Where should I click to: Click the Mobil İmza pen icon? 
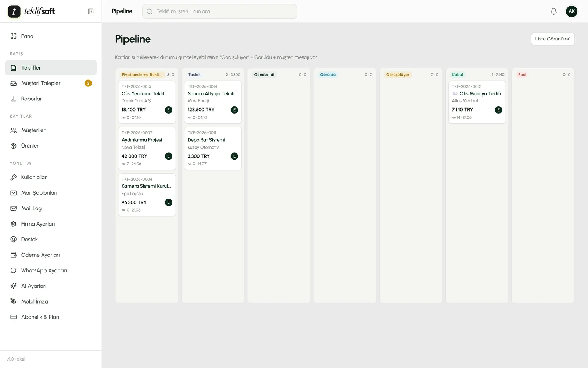coord(14,301)
